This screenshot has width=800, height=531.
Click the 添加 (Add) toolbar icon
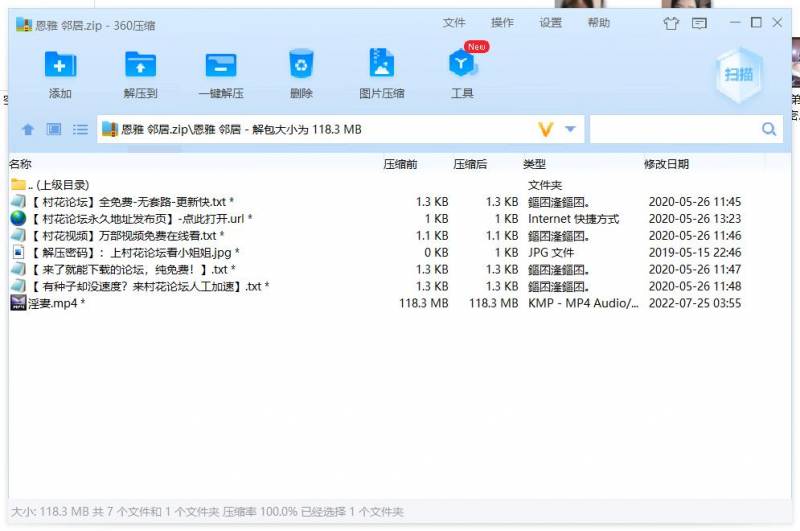(x=60, y=65)
